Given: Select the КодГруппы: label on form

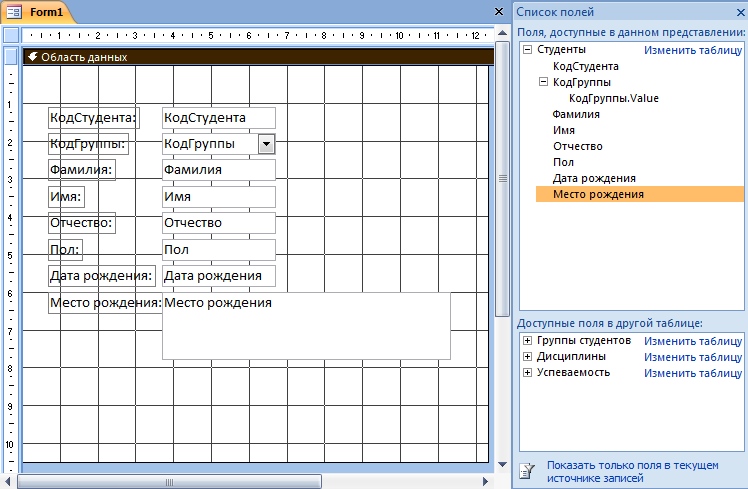Looking at the screenshot, I should coord(88,144).
